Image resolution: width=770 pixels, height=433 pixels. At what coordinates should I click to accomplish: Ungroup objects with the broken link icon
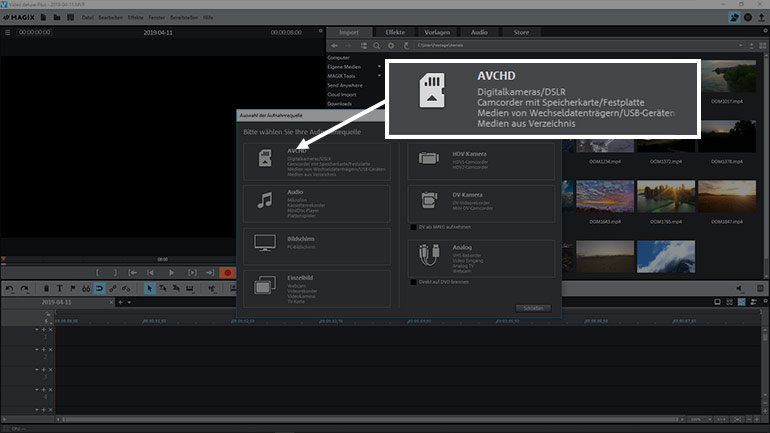tap(126, 289)
